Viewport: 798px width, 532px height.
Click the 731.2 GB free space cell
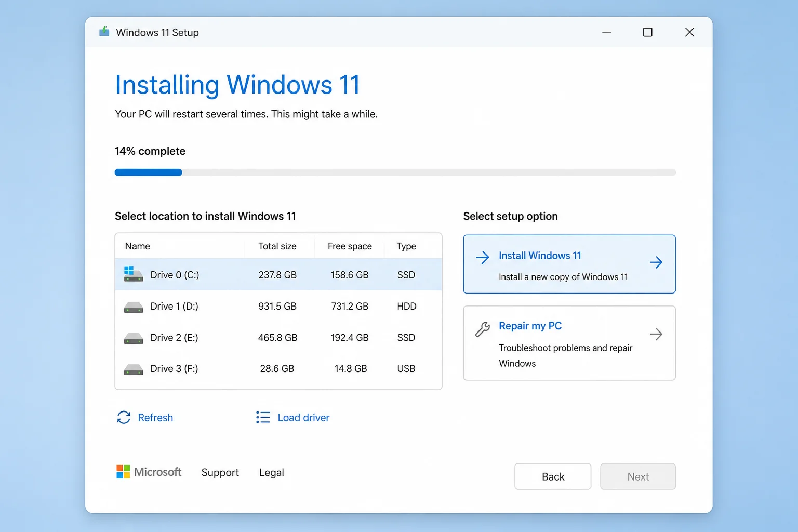coord(350,306)
